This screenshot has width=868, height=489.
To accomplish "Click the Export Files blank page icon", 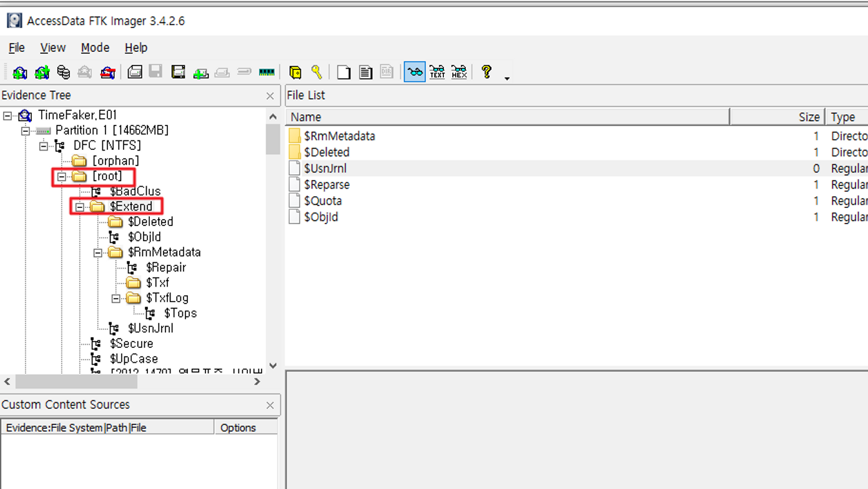I will click(x=343, y=72).
